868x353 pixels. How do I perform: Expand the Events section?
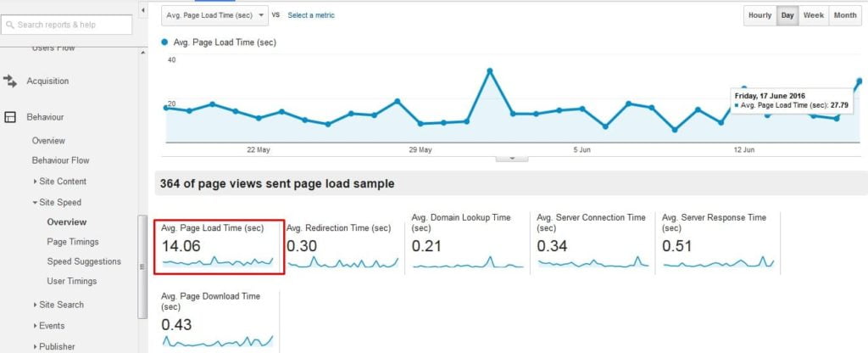pos(35,326)
